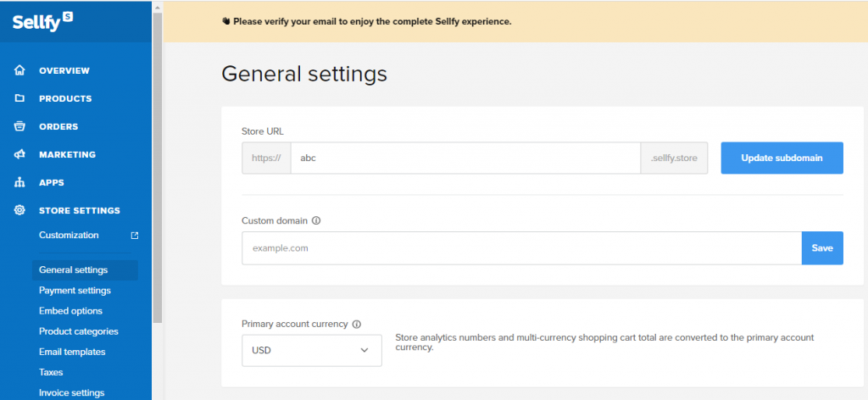Screen dimensions: 868x400
Task: Click the info icon next to Primary account currency
Action: tap(357, 325)
